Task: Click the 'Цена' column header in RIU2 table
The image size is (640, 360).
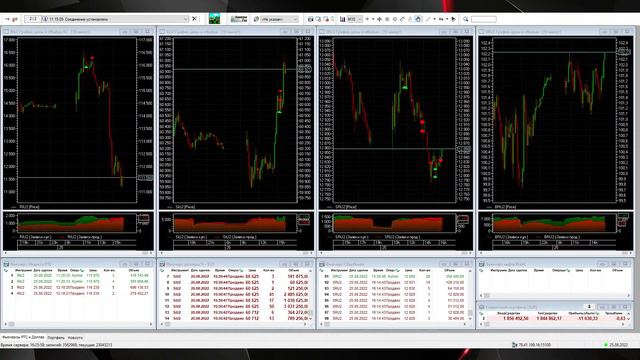Action: click(93, 270)
